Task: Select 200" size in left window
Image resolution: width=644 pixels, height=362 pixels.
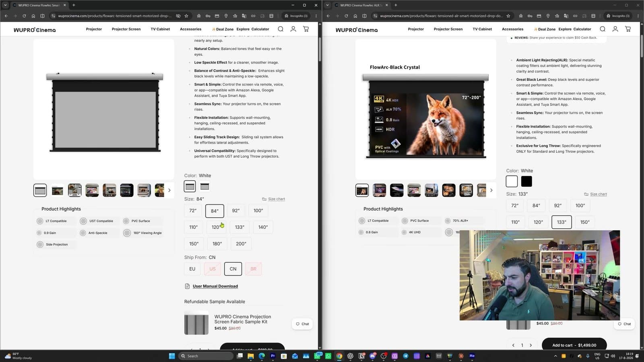Action: (x=241, y=244)
